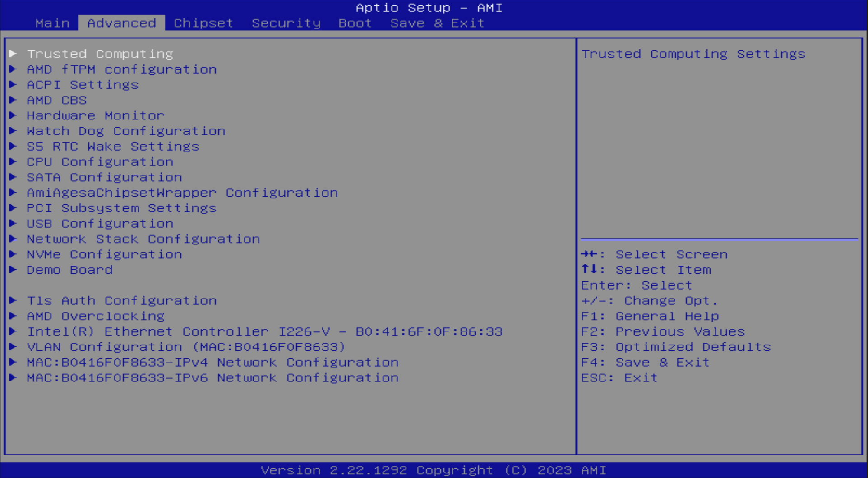Click the arrow beside Hardware Monitor

click(13, 115)
